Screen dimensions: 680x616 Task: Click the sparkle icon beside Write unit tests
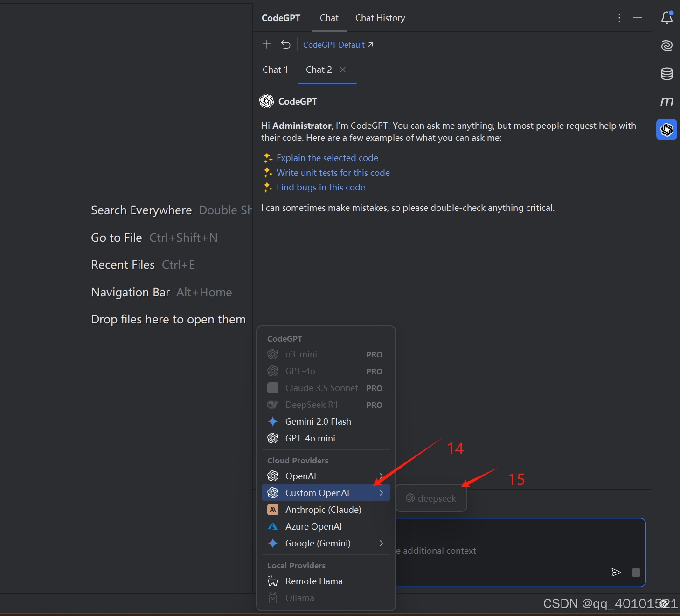point(268,172)
